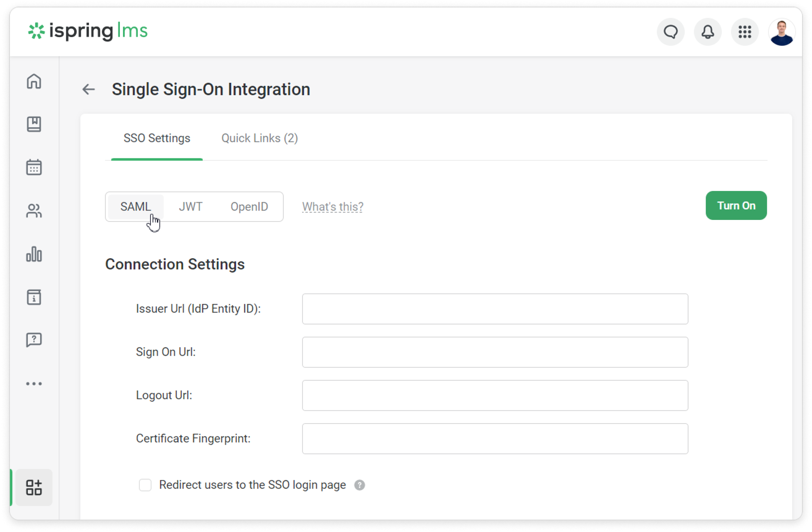Open the What's this? link
Screen dimensions: 812x532
coord(333,207)
